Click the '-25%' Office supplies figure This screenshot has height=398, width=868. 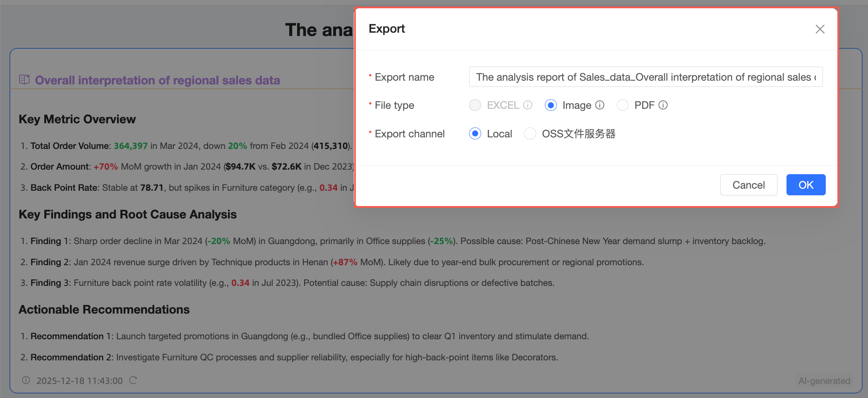(441, 241)
